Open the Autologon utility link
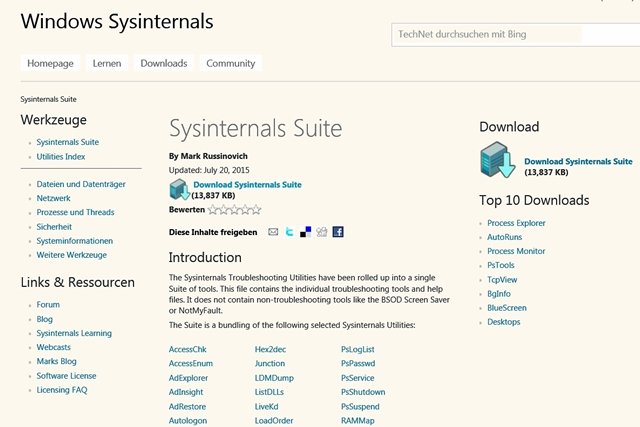640x427 pixels. point(188,420)
